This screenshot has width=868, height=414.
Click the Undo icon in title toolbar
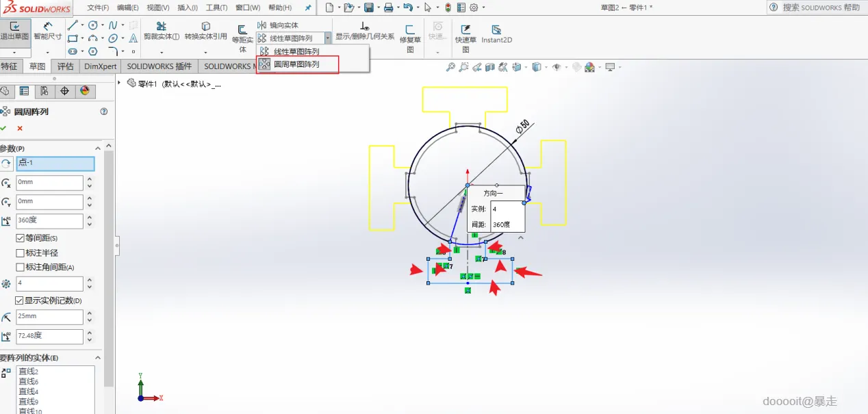coord(408,8)
